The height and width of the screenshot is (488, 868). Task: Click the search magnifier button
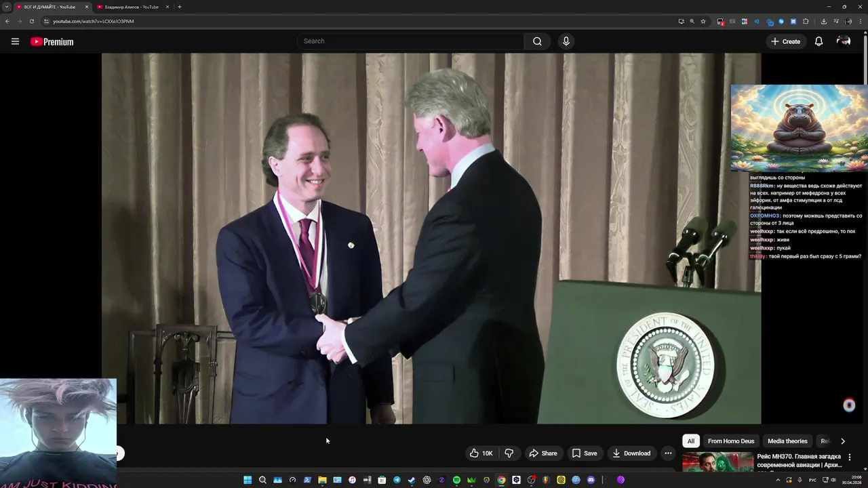[537, 41]
